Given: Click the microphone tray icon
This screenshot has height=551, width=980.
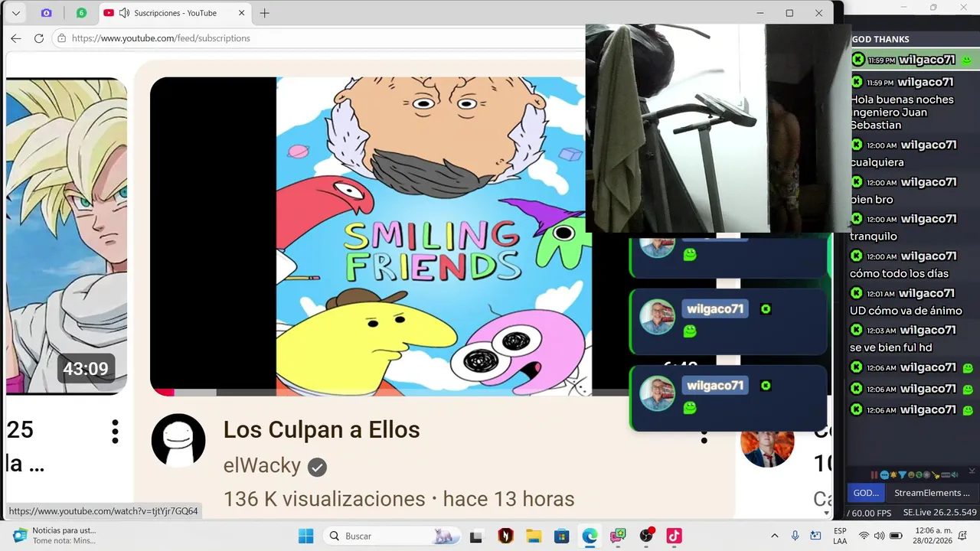Looking at the screenshot, I should pyautogui.click(x=795, y=536).
